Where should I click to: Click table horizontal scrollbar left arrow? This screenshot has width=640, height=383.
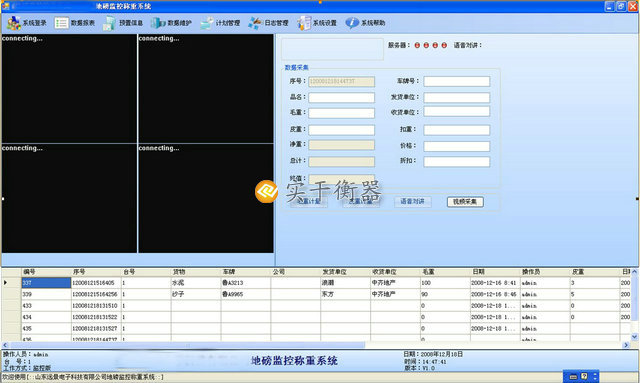5,345
